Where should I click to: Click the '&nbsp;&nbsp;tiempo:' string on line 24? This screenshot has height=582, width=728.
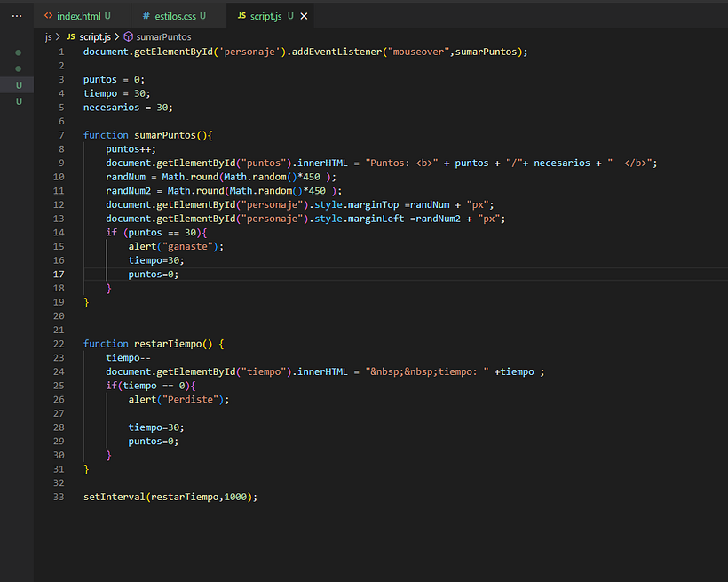(x=427, y=372)
